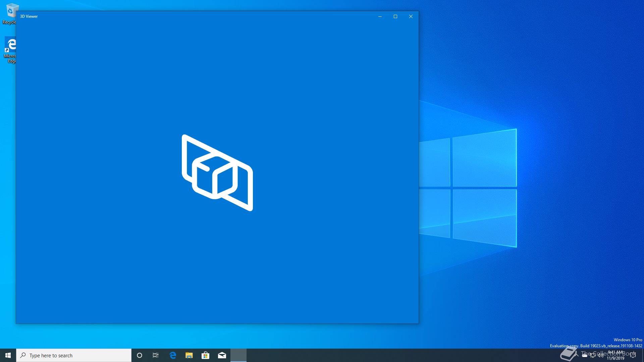Open the network status tray icon
Viewport: 644px width, 362px height.
(x=593, y=355)
